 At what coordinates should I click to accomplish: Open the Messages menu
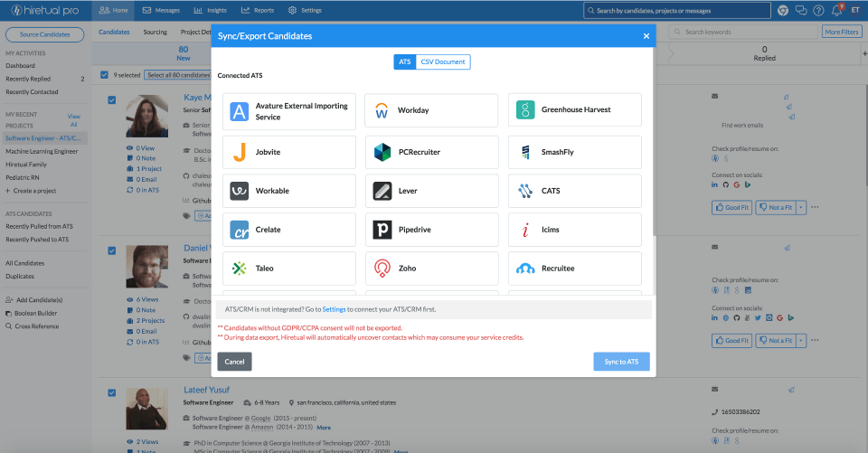tap(161, 11)
